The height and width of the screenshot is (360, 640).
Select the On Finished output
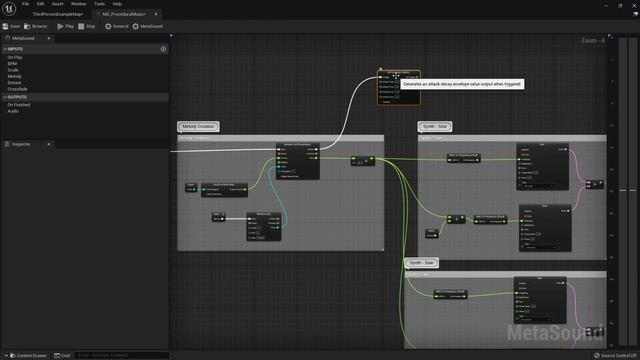pos(19,105)
